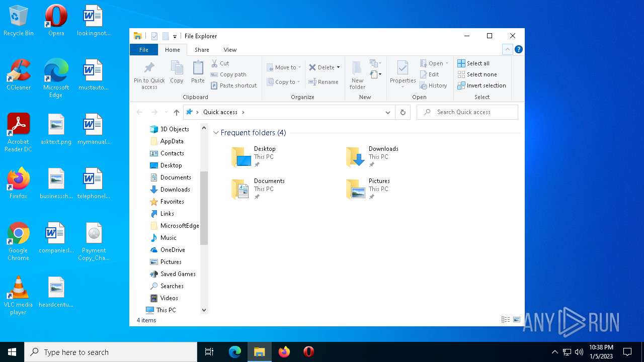Click the Copy ribbon icon

pyautogui.click(x=177, y=72)
